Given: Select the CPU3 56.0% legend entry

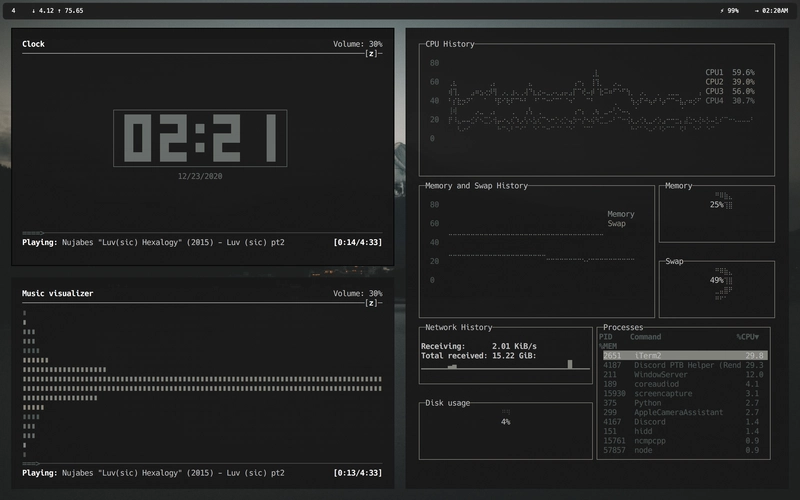Looking at the screenshot, I should point(730,91).
